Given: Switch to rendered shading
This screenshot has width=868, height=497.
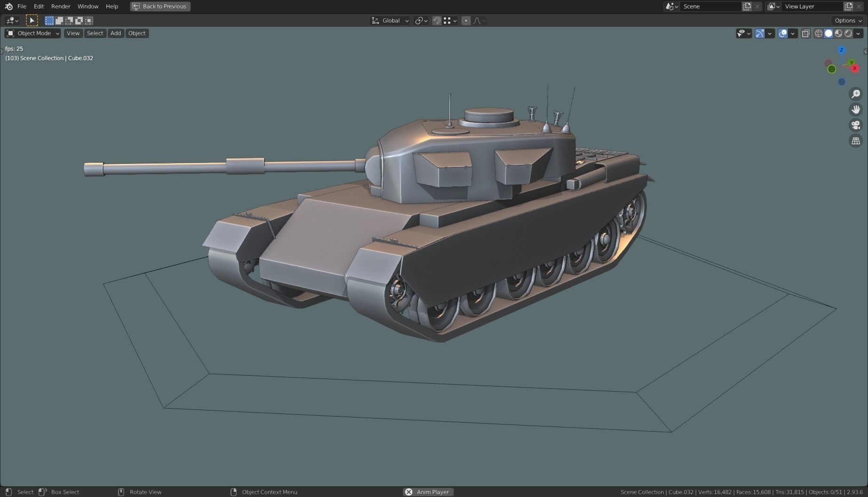Looking at the screenshot, I should [x=848, y=33].
